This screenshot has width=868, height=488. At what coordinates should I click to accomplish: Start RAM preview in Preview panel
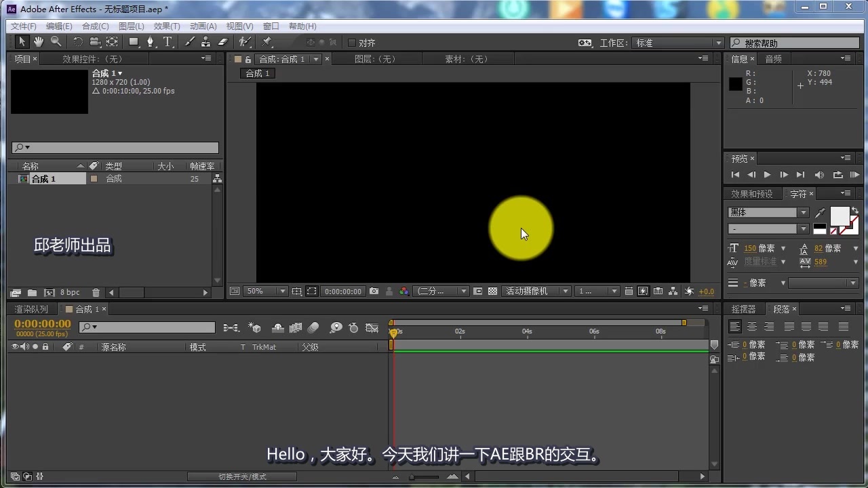[854, 175]
